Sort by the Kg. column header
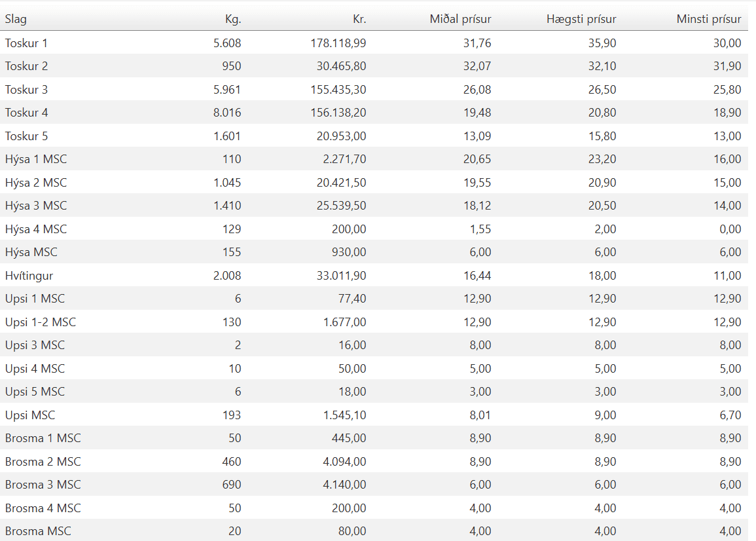 click(x=233, y=19)
